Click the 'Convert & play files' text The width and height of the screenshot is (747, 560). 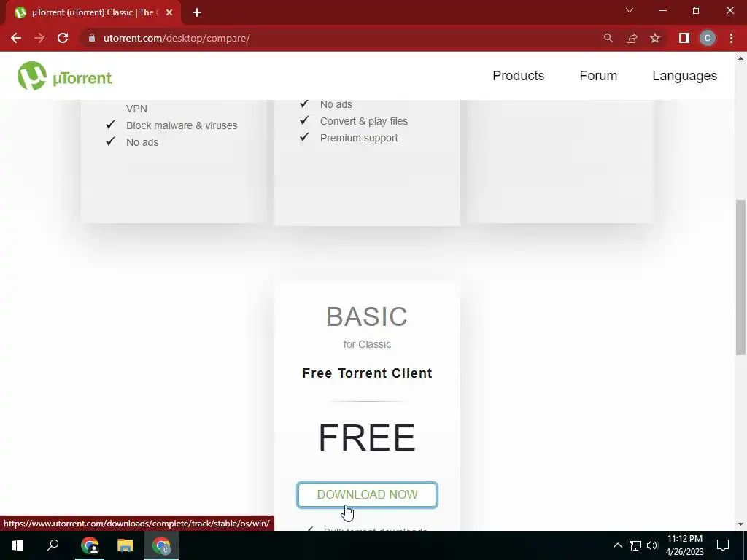tap(364, 121)
